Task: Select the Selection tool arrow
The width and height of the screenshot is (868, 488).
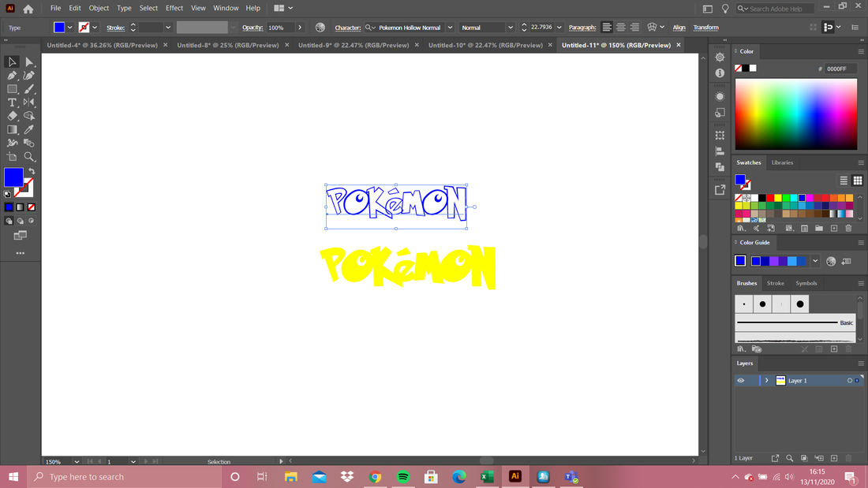Action: [x=12, y=62]
